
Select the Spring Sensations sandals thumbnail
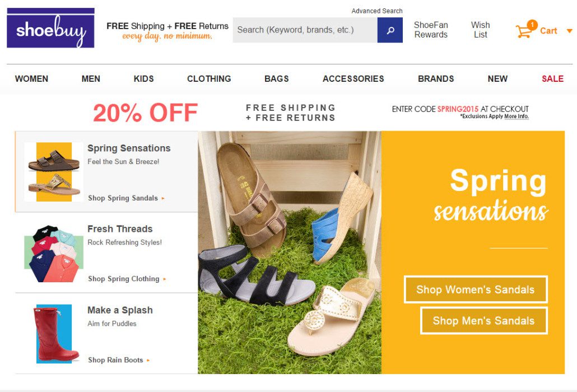54,172
